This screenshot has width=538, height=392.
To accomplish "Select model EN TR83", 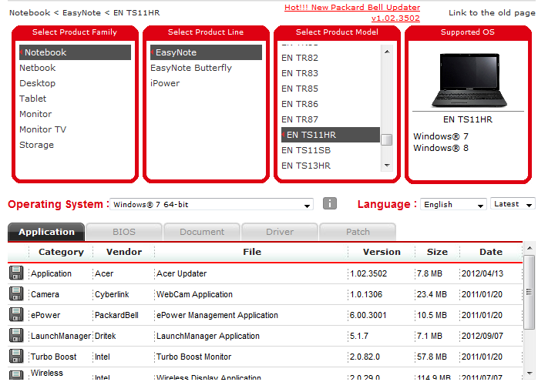I will point(300,73).
